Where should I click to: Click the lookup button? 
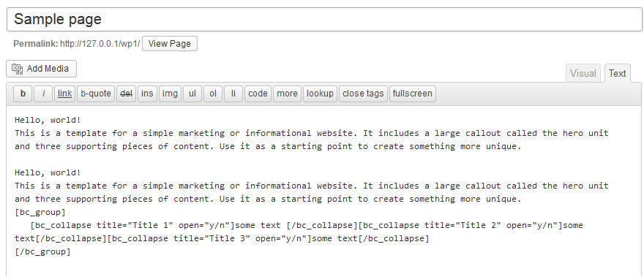[x=320, y=94]
